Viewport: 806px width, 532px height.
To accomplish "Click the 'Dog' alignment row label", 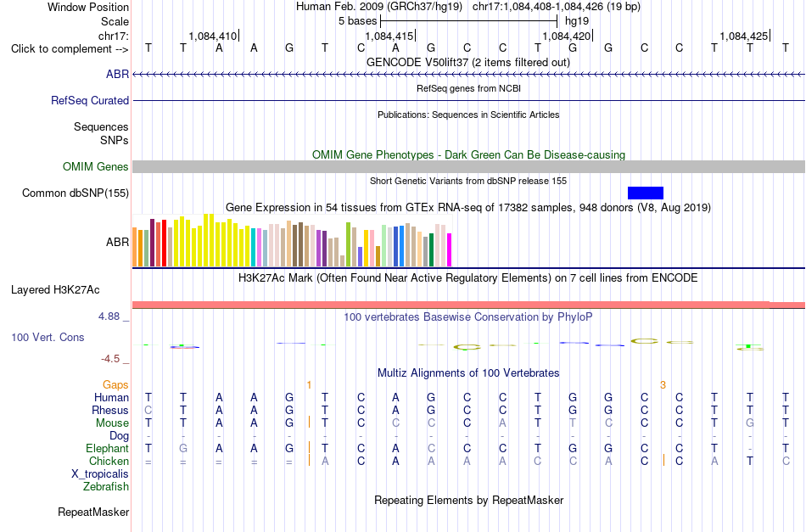I will [x=120, y=436].
